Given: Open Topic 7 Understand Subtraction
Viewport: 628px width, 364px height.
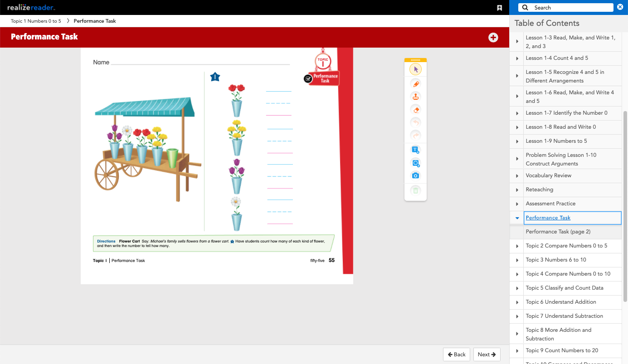Looking at the screenshot, I should [565, 316].
